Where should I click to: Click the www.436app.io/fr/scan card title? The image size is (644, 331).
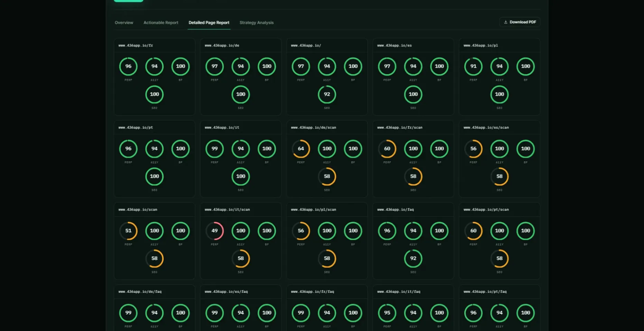[400, 127]
